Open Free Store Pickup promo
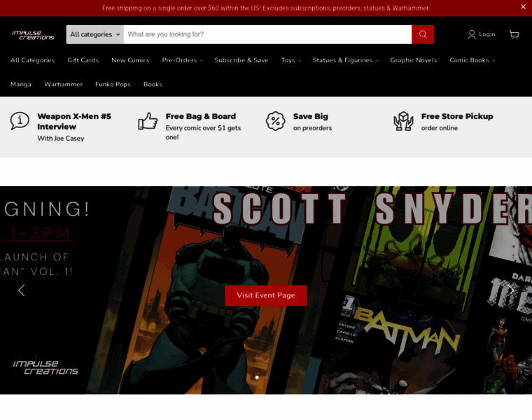 pos(457,116)
